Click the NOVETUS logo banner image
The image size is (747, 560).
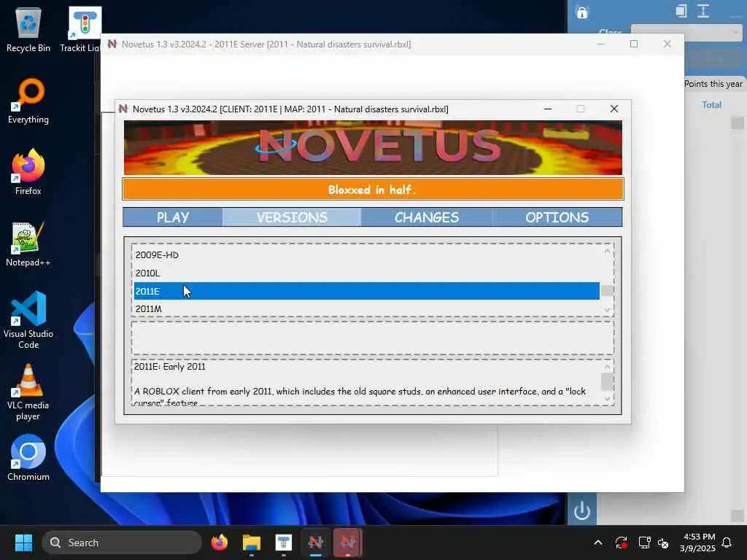click(x=373, y=147)
